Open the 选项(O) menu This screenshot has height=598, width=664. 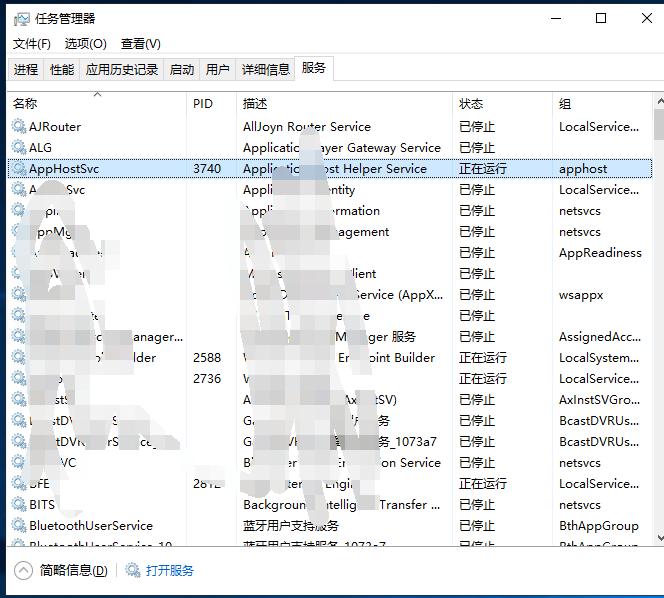point(85,44)
